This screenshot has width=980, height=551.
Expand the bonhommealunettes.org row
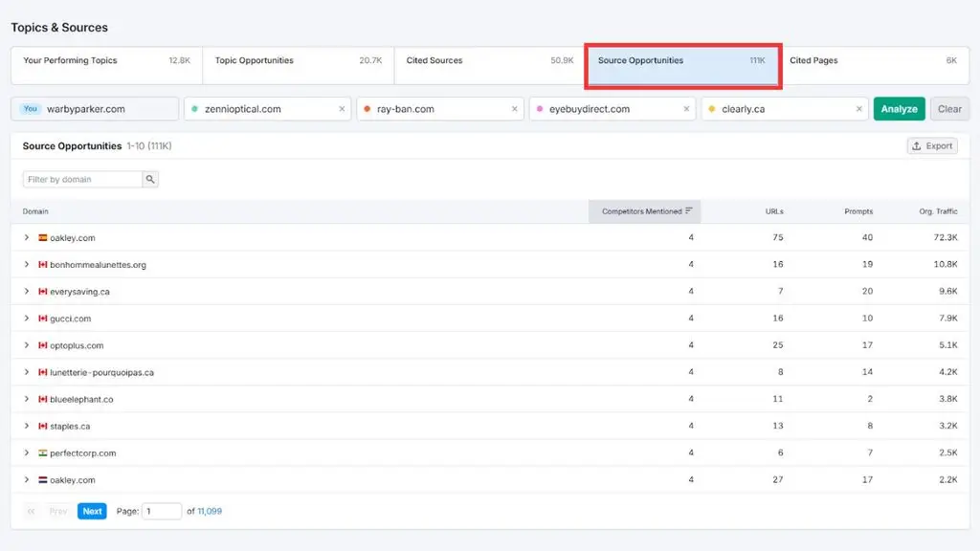pos(26,264)
